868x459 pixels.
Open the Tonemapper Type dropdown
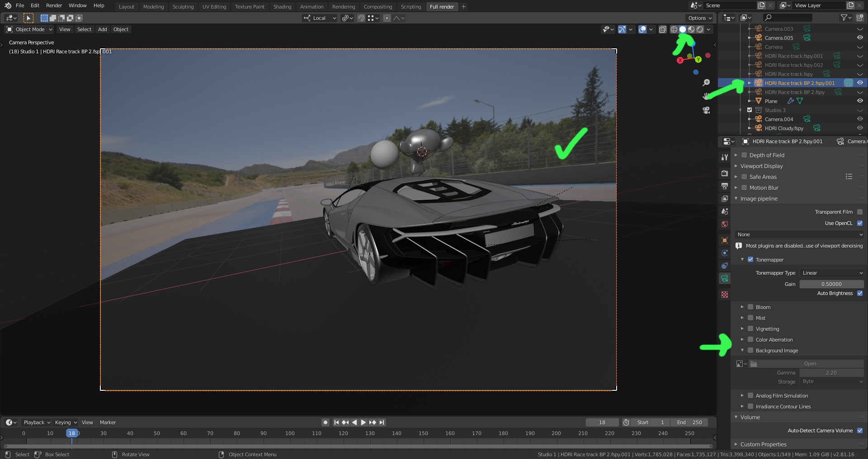coord(832,273)
